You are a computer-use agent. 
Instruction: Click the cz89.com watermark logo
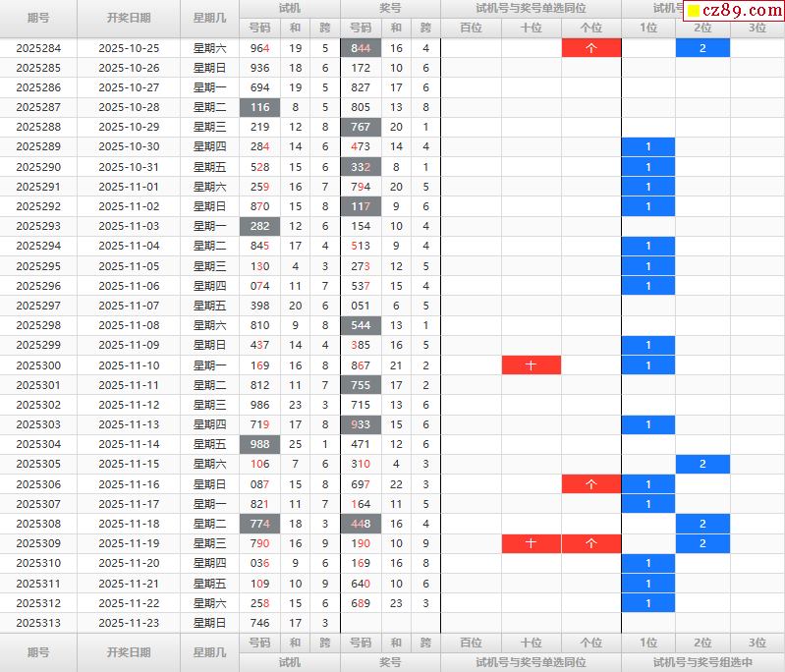pos(734,11)
